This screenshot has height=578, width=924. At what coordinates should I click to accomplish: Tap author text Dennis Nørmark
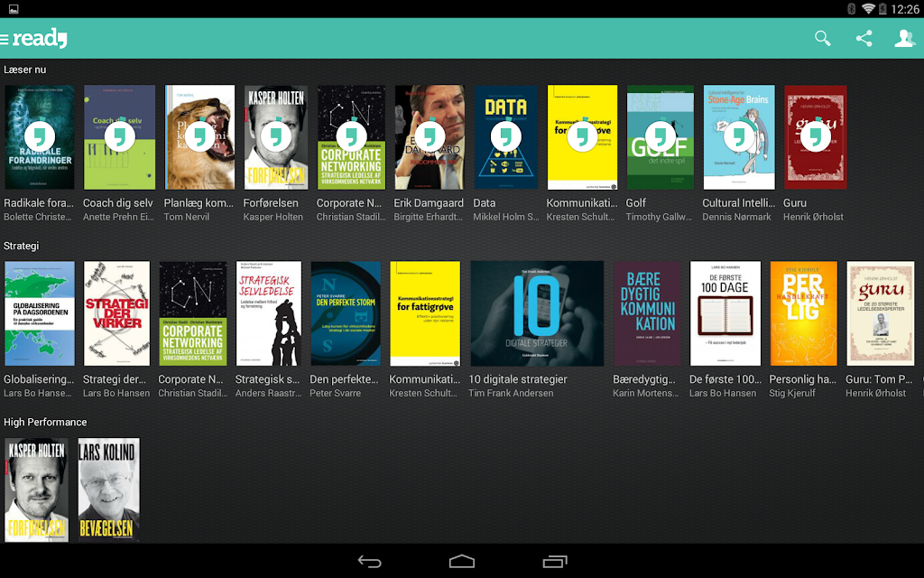point(736,217)
